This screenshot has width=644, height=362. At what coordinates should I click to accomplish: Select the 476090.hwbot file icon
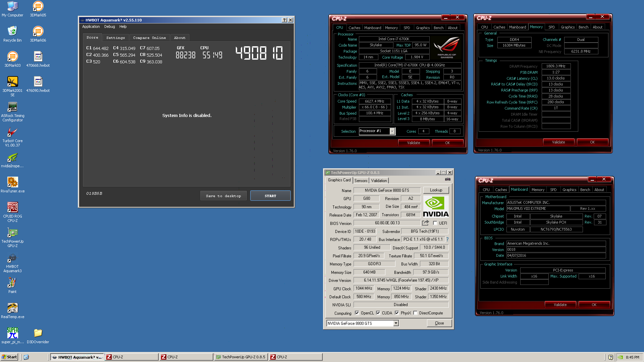(x=38, y=84)
